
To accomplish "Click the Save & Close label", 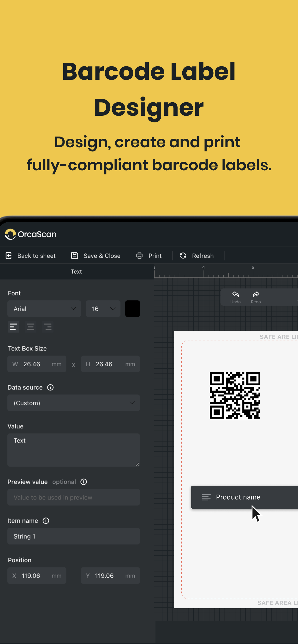I will (102, 256).
